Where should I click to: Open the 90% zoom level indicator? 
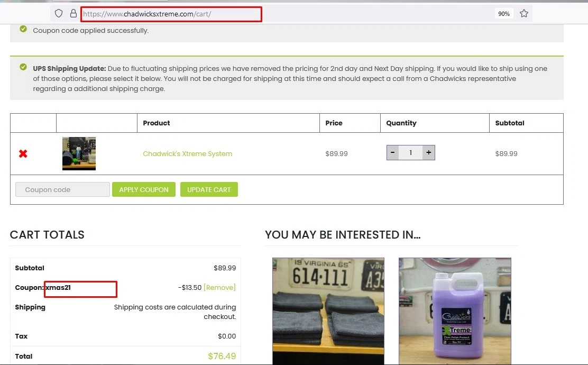pyautogui.click(x=503, y=14)
